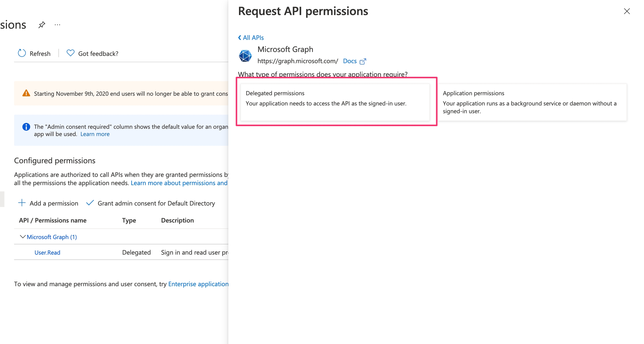Open the User.Read permission link
This screenshot has height=344, width=644.
[47, 252]
